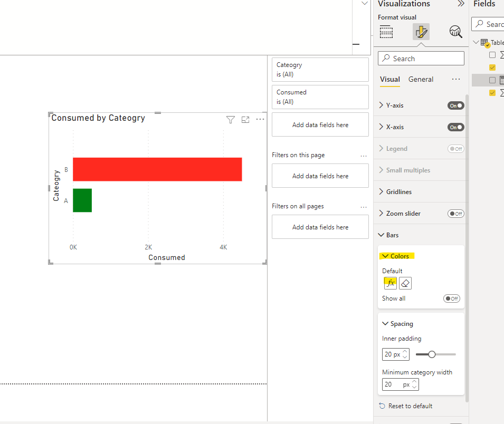Expand the Legend section
504x424 pixels.
point(381,148)
